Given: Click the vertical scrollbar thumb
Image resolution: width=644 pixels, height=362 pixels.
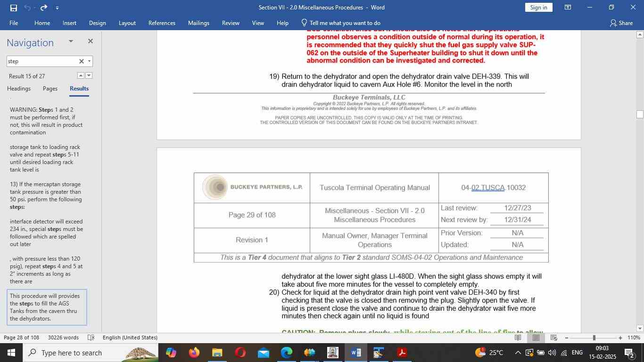Looking at the screenshot, I should [640, 114].
